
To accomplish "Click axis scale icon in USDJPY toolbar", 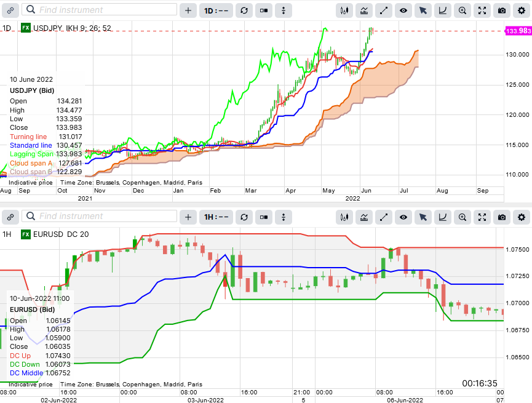I will pos(443,10).
